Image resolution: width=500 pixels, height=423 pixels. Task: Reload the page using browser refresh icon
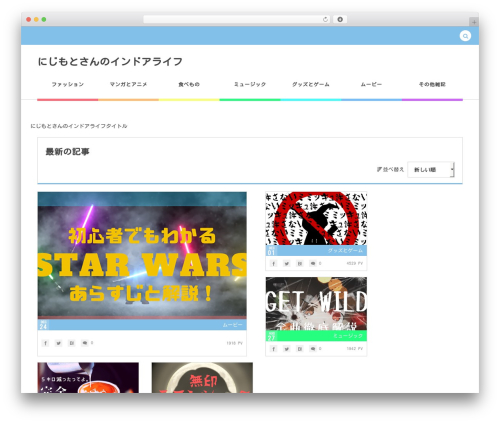point(325,19)
